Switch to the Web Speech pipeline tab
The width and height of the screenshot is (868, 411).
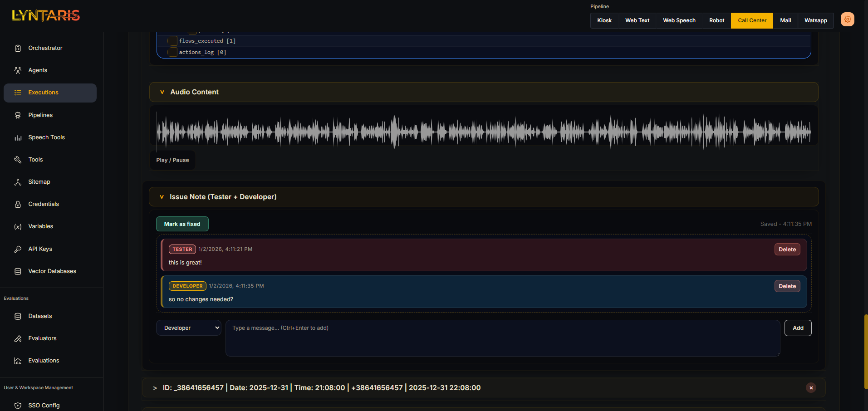[679, 20]
